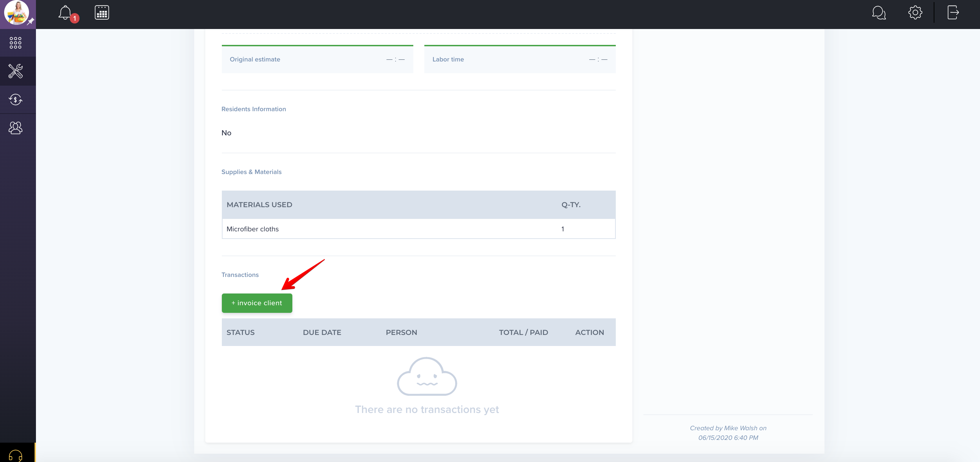Image resolution: width=980 pixels, height=462 pixels.
Task: Click the Residents Information heading
Action: point(254,109)
